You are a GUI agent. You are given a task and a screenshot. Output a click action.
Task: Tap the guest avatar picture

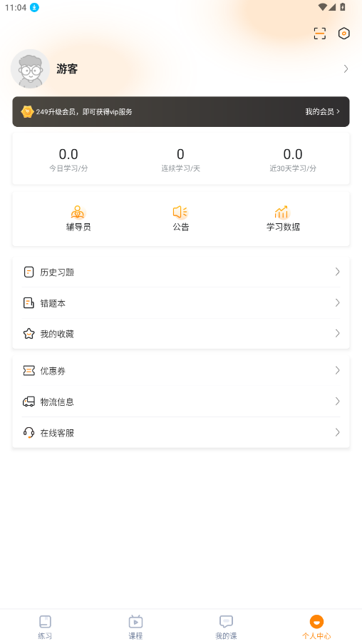tap(31, 68)
